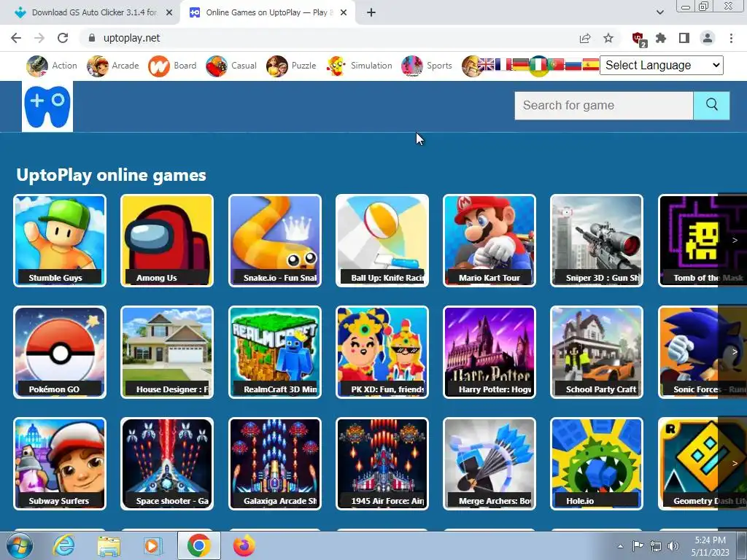Open the School Party Craft game
Image resolution: width=747 pixels, height=560 pixels.
tap(597, 352)
